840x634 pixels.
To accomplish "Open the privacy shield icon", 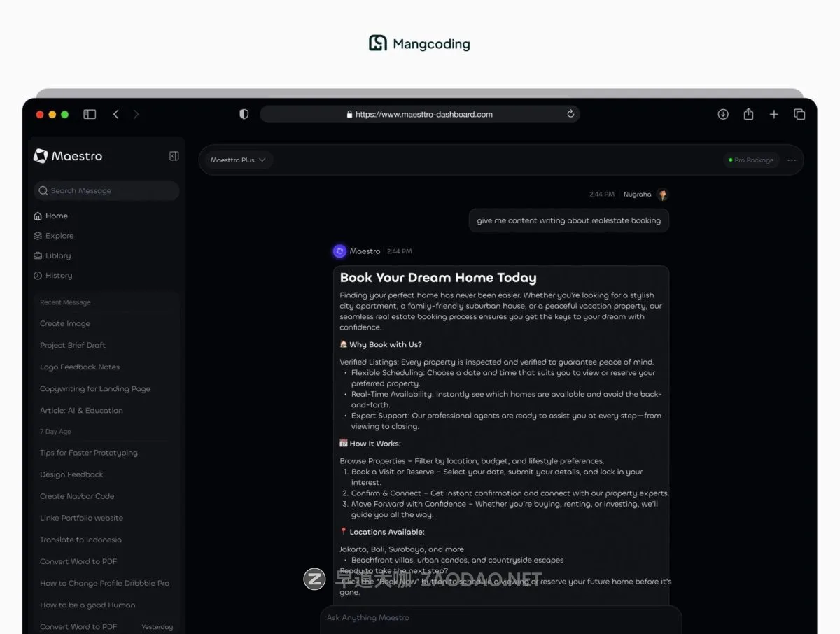I will 244,114.
